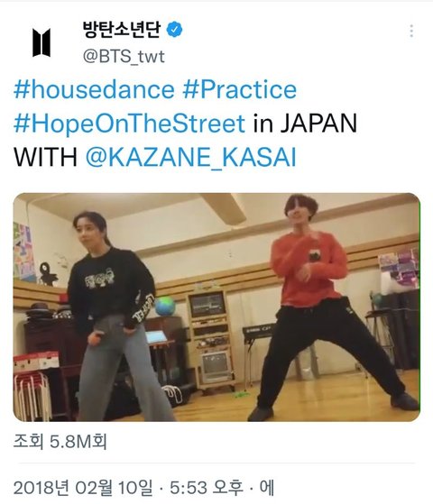
Task: Open the 2018년 02월 10일 date stamp
Action: (83, 488)
